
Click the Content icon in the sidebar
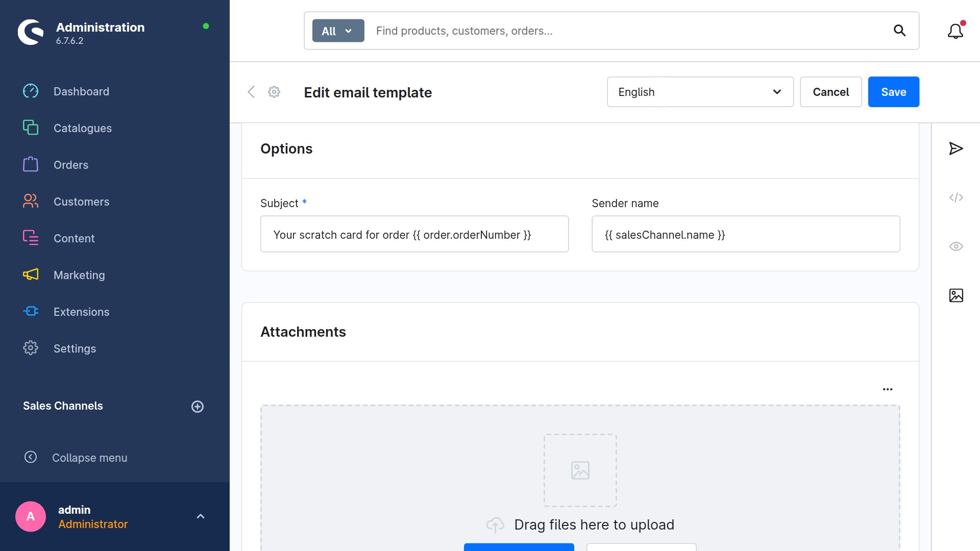pyautogui.click(x=31, y=238)
